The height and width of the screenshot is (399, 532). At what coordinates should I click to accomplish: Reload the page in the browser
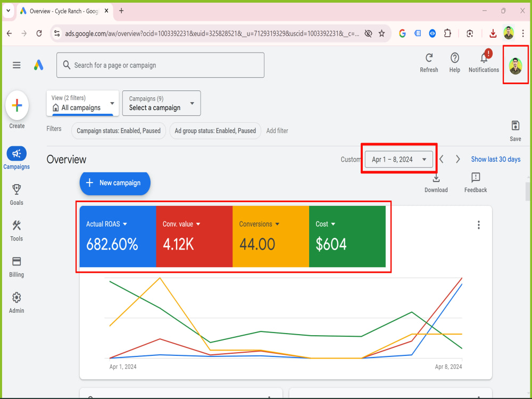(39, 33)
